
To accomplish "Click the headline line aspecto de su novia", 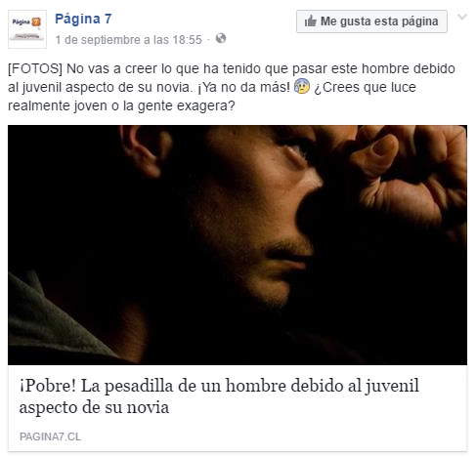I will tap(94, 407).
